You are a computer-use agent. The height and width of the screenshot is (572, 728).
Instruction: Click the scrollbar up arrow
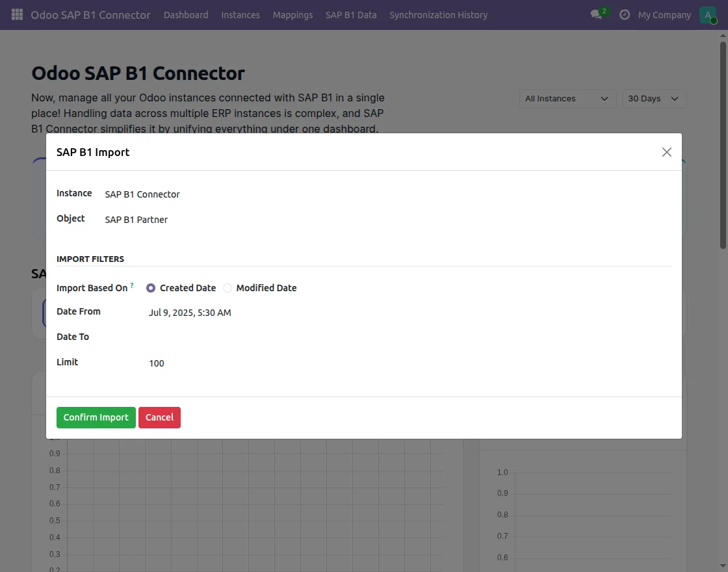click(723, 35)
